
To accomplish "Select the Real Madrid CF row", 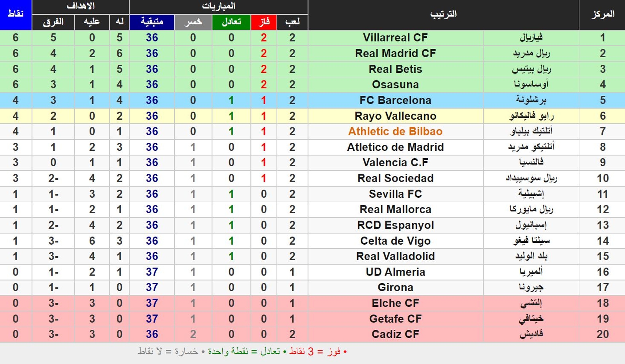I will 312,53.
